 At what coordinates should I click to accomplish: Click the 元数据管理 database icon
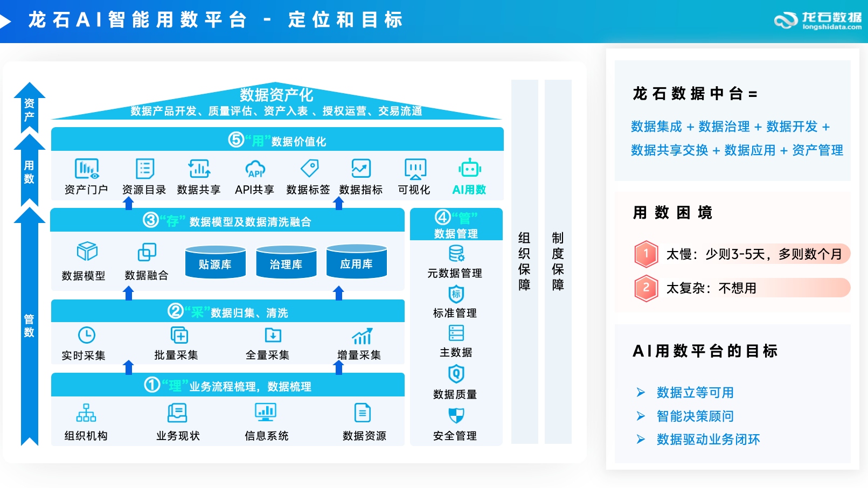click(456, 253)
